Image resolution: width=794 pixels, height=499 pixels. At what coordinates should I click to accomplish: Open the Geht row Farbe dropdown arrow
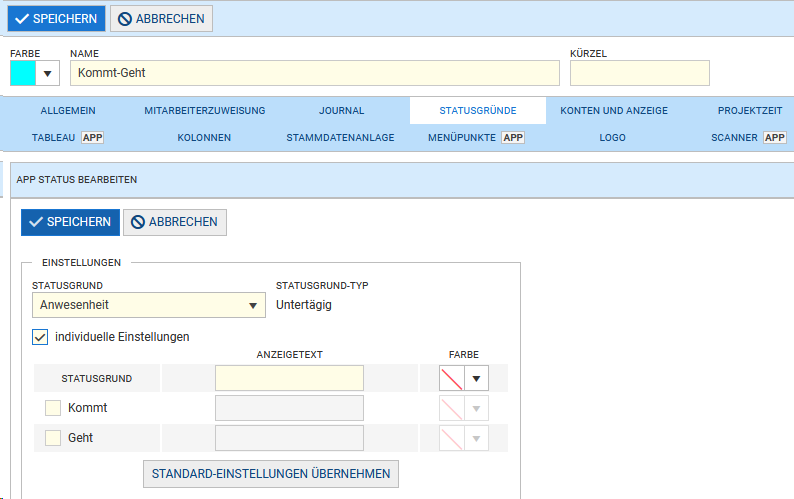476,438
